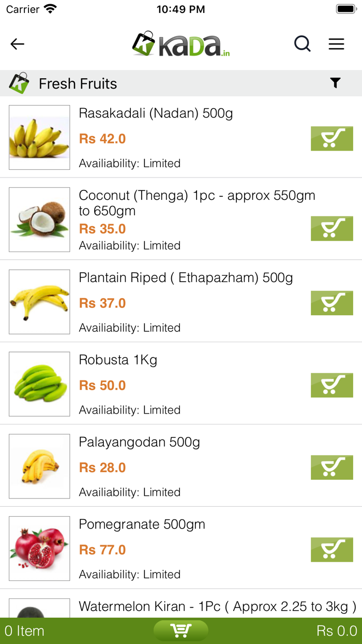Add Robusta 1Kg to cart
Screen dimensions: 362x644
click(x=331, y=385)
